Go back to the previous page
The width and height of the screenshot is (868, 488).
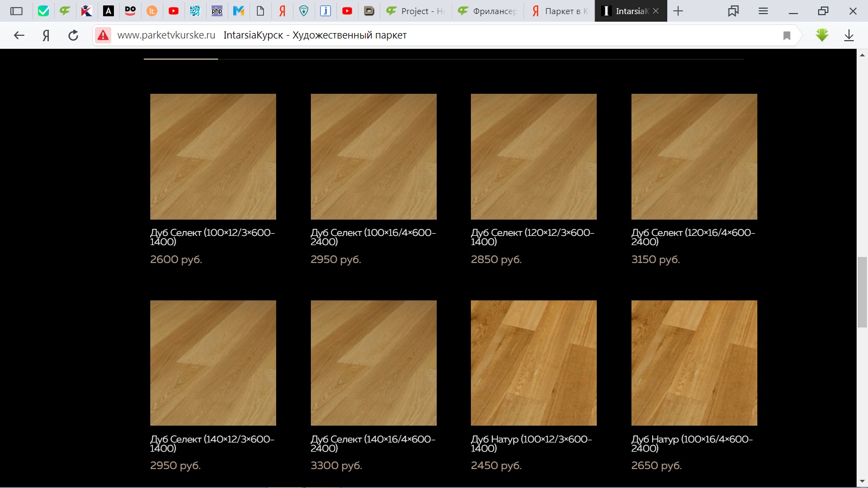[19, 35]
